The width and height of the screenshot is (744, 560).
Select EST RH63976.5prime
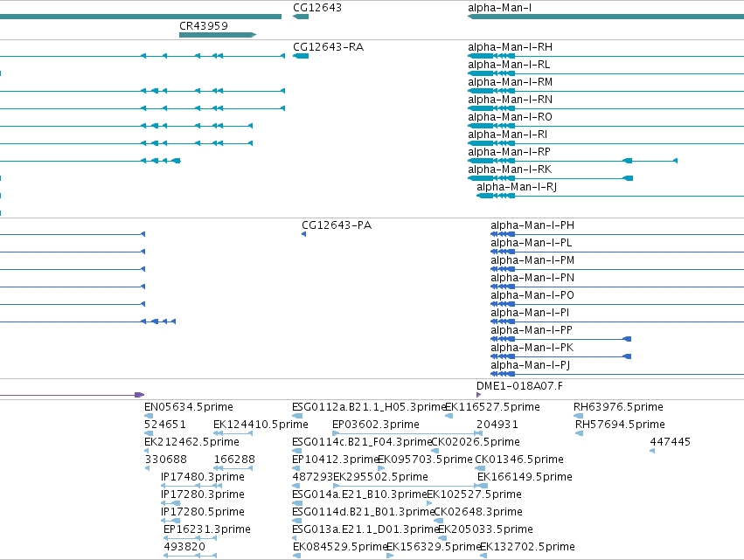coord(618,407)
